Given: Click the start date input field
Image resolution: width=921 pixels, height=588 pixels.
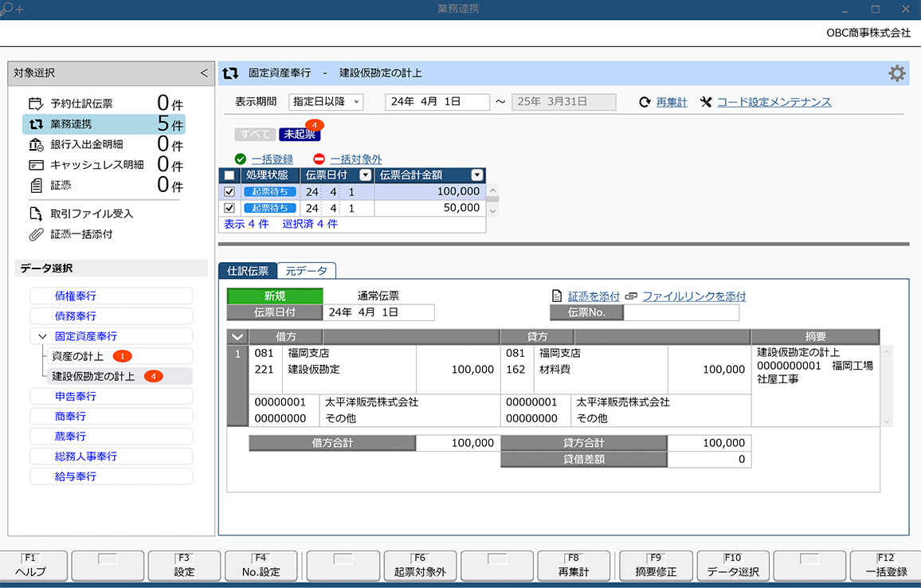Looking at the screenshot, I should click(437, 102).
